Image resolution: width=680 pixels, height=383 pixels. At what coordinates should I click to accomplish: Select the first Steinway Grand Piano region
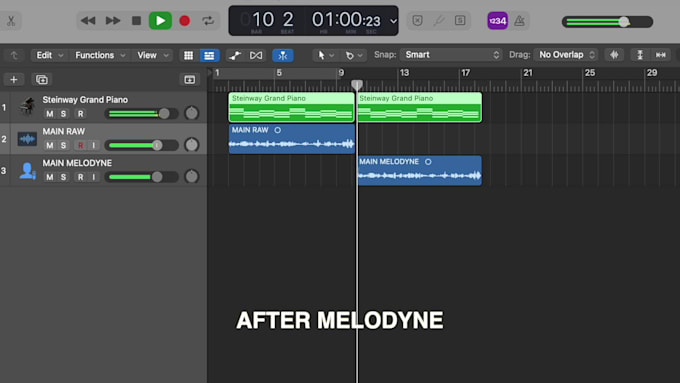click(x=291, y=107)
